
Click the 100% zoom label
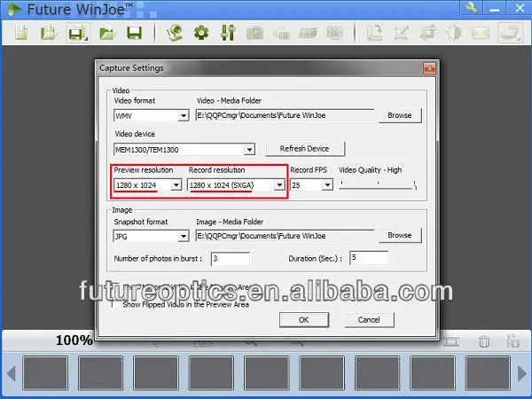tap(74, 340)
